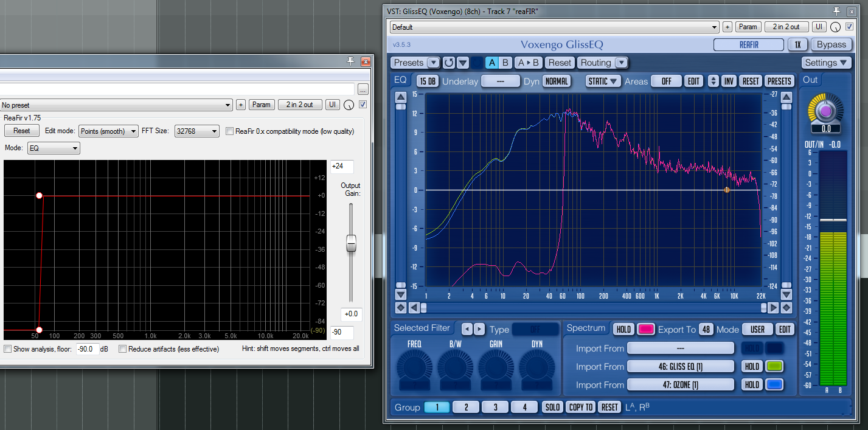The width and height of the screenshot is (868, 430).
Task: Toggle the main Spectrum HOLD button
Action: [x=623, y=329]
